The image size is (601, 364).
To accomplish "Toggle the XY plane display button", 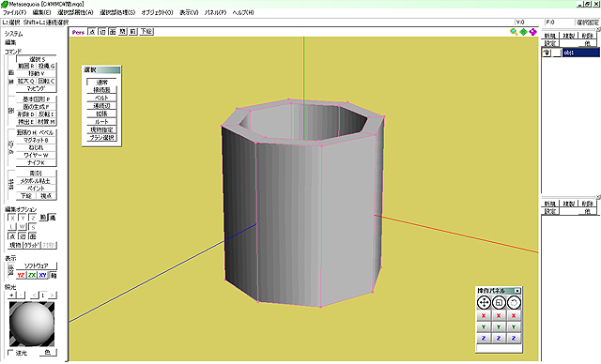I will [43, 275].
